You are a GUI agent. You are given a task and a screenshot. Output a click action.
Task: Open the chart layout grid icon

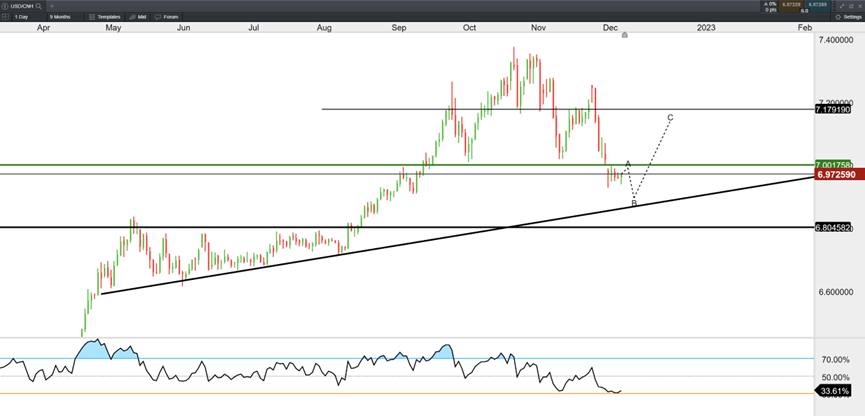tap(4, 17)
